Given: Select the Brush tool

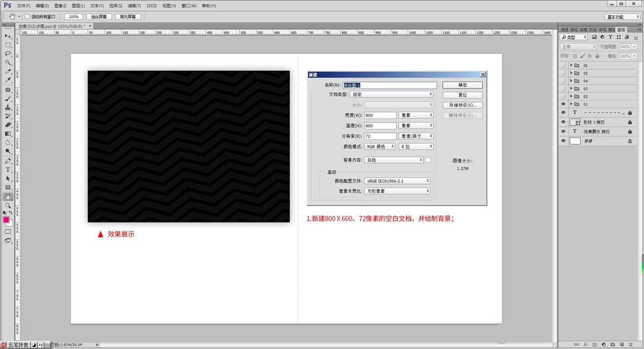Looking at the screenshot, I should click(8, 99).
